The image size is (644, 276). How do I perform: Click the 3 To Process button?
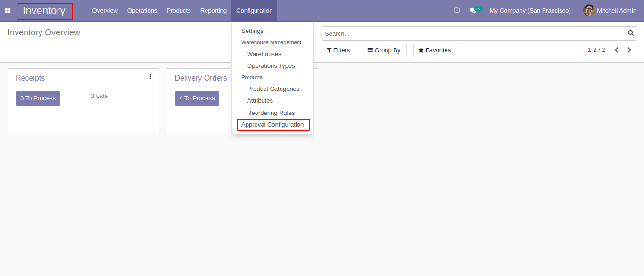coord(38,98)
